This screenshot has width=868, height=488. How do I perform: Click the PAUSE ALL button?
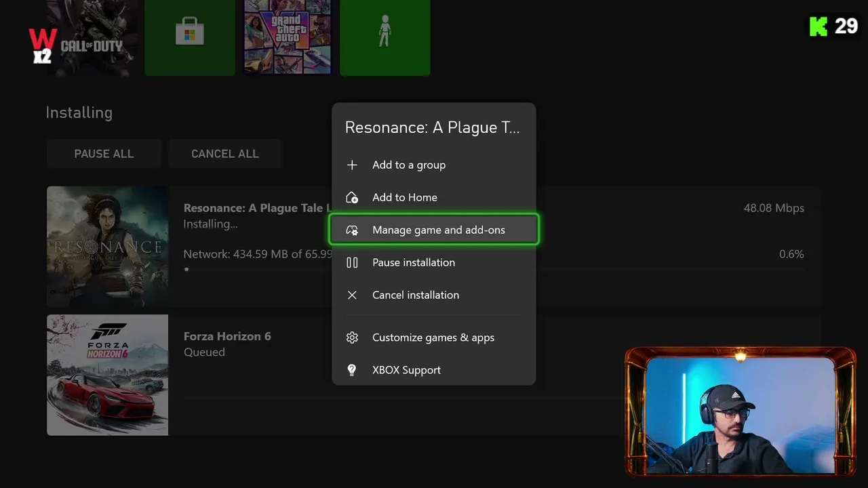point(104,154)
